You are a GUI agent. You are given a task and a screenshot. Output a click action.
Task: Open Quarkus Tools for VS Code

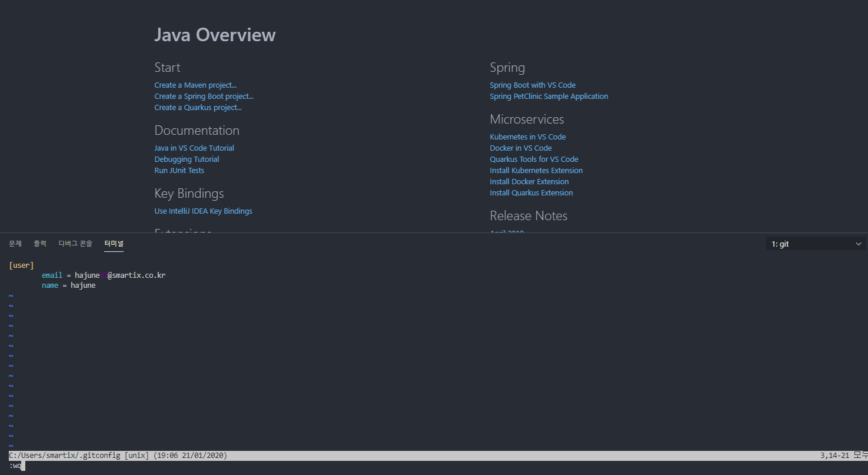(x=534, y=160)
